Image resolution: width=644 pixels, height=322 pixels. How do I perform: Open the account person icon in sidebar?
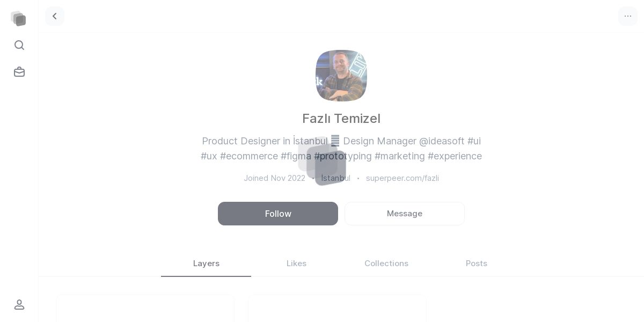(x=19, y=304)
